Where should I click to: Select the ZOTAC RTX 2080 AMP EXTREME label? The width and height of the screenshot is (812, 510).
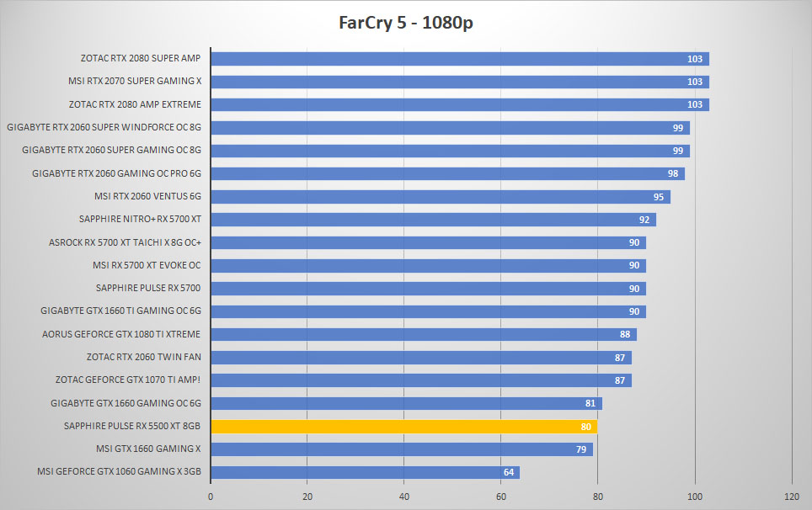coord(135,104)
